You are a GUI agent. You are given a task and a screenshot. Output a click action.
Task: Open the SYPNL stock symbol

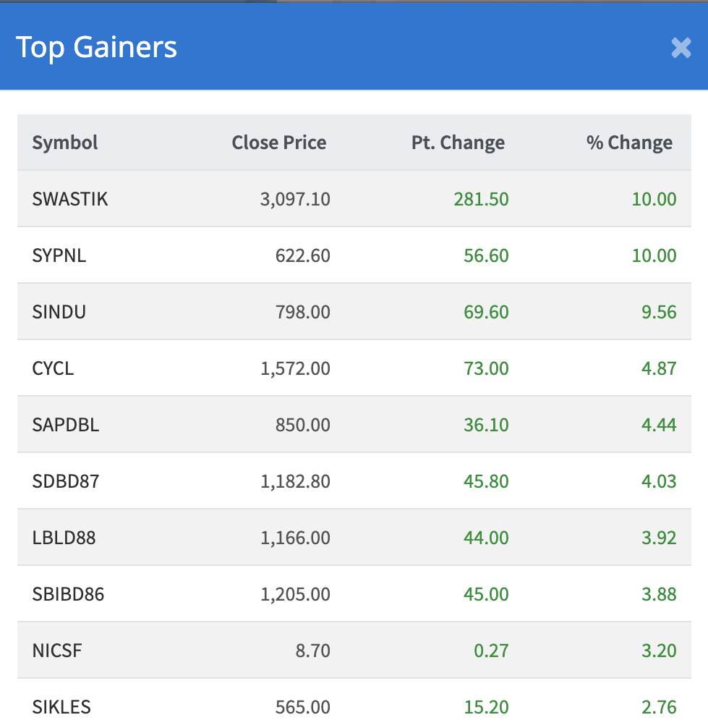59,255
